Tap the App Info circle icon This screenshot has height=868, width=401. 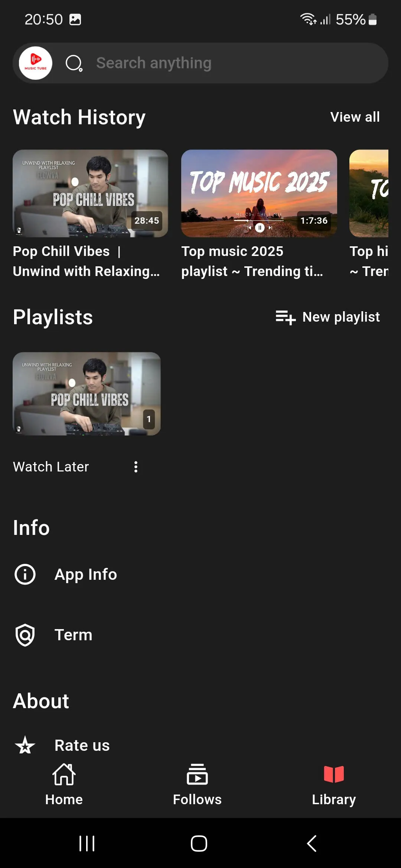25,574
